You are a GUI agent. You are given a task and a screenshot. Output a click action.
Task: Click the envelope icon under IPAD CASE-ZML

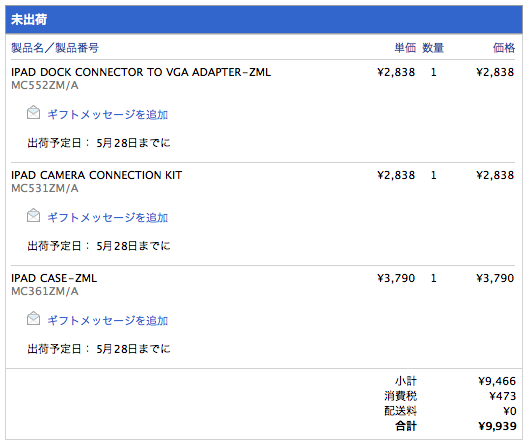[33, 319]
